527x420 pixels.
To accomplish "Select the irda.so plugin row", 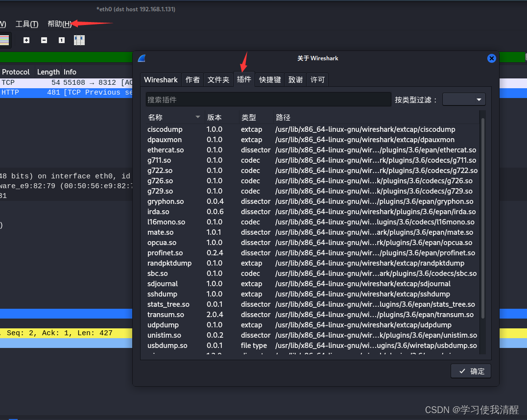I will [312, 212].
